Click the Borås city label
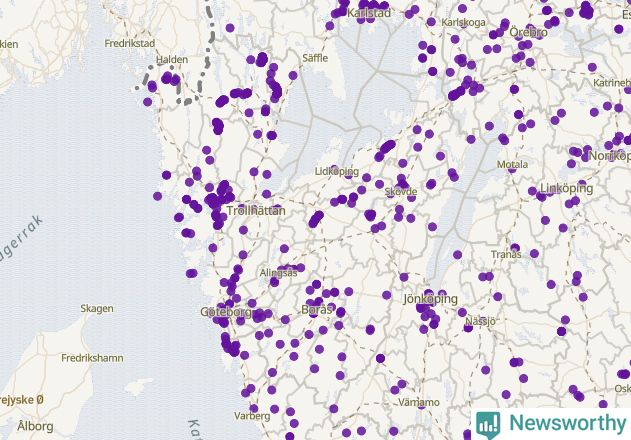The height and width of the screenshot is (440, 631). (317, 310)
